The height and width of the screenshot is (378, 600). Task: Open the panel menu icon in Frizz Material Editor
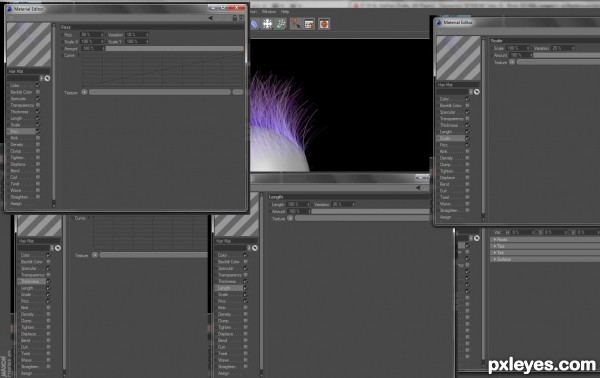click(x=241, y=18)
